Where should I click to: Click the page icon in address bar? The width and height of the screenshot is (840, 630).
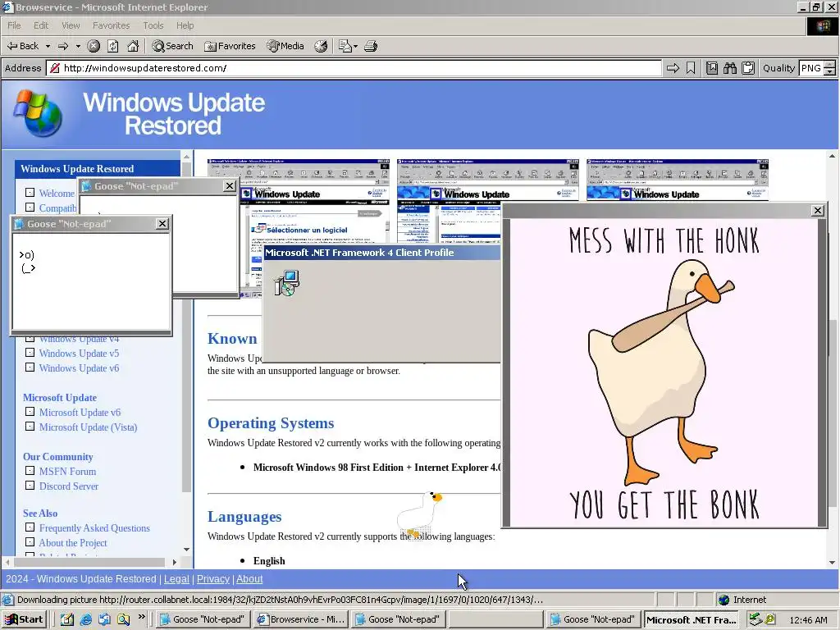pyautogui.click(x=54, y=68)
